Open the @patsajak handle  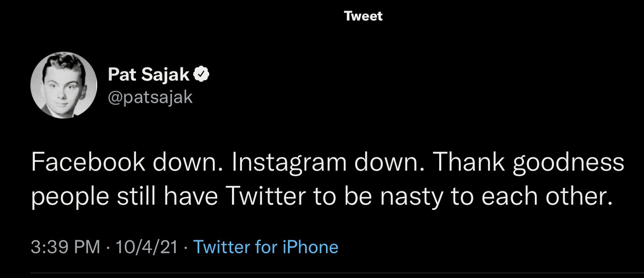(150, 96)
